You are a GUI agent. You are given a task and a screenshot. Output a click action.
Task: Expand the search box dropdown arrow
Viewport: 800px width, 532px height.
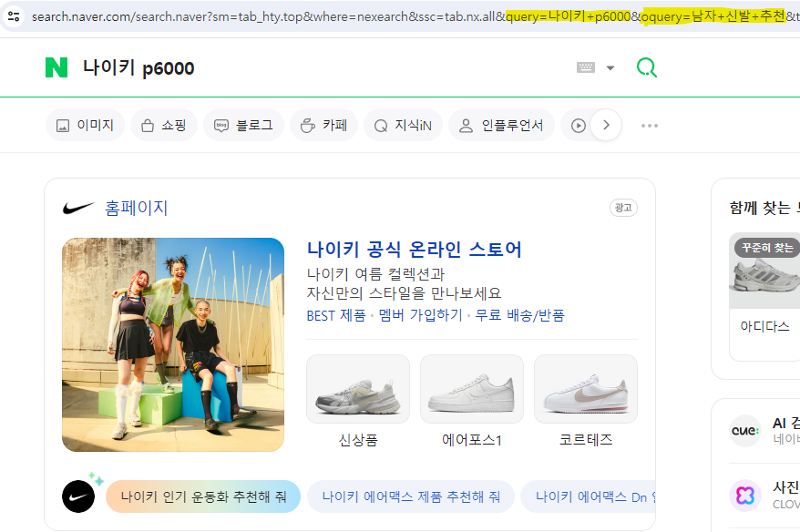610,67
